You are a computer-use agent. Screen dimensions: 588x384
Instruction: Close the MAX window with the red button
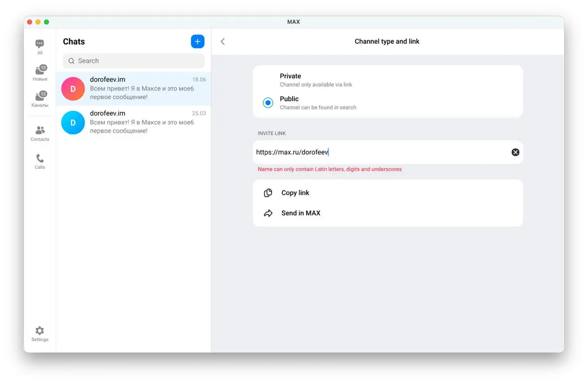click(30, 22)
